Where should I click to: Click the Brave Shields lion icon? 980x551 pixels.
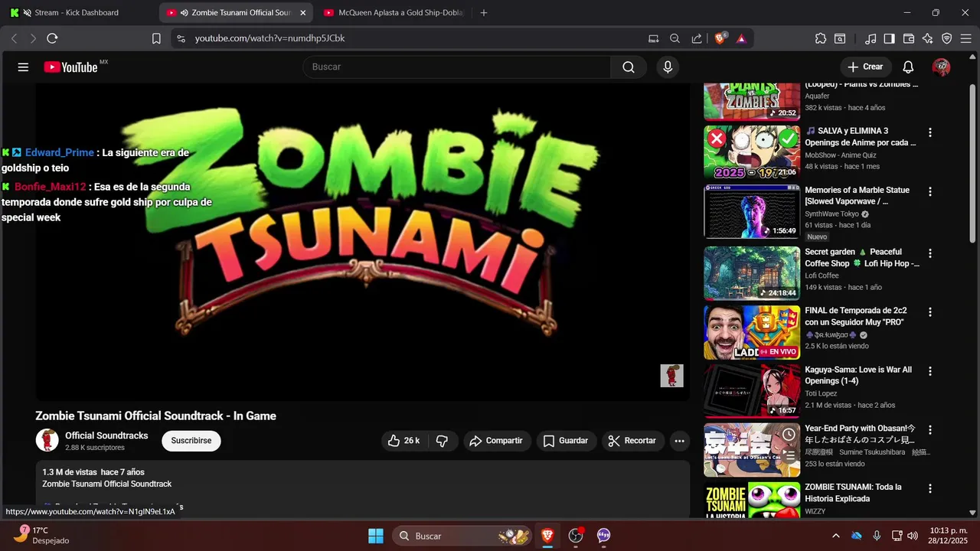pos(720,38)
